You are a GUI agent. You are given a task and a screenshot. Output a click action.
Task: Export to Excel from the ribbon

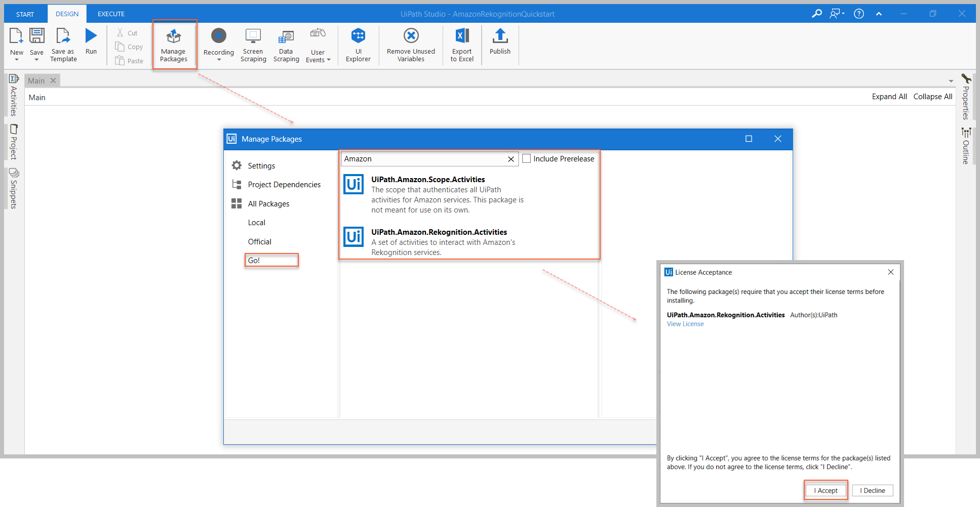[x=462, y=45]
